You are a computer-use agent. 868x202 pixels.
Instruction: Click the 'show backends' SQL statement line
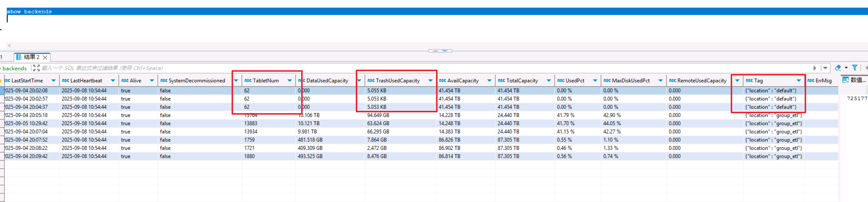(x=29, y=12)
